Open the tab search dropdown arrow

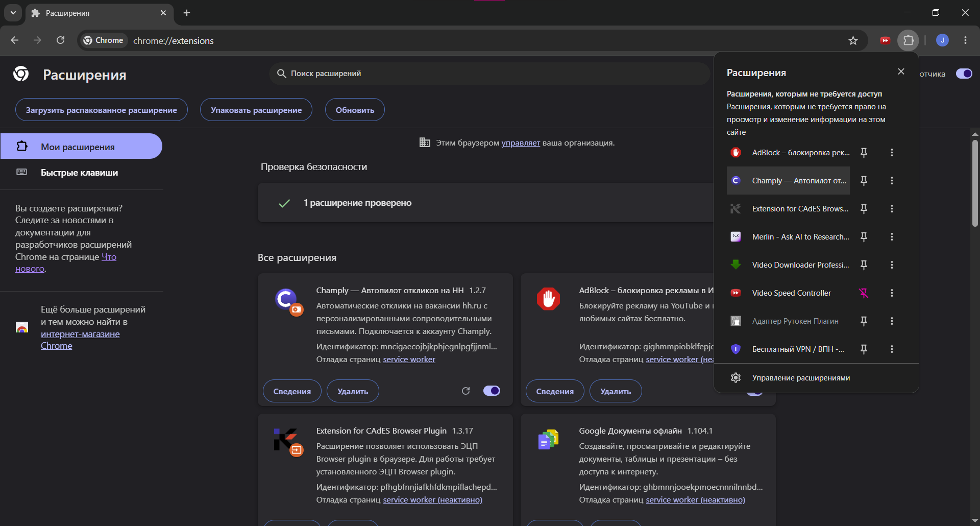[x=13, y=13]
